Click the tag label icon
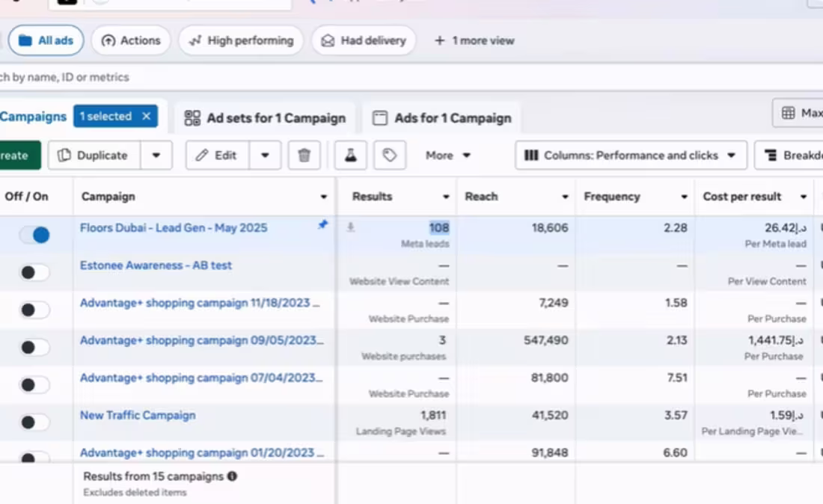The width and height of the screenshot is (823, 504). pyautogui.click(x=389, y=156)
